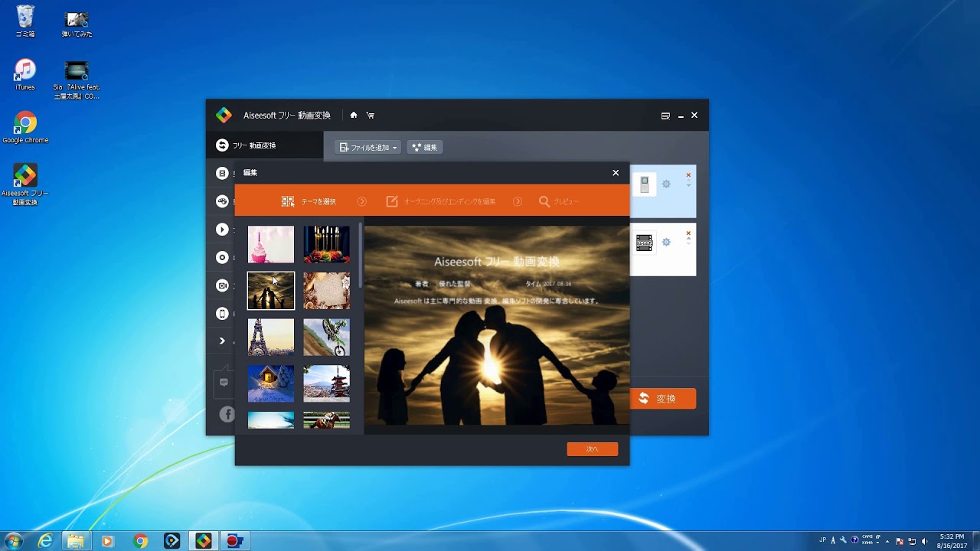This screenshot has height=551, width=980.
Task: Click the orange 変換 button
Action: click(x=663, y=399)
